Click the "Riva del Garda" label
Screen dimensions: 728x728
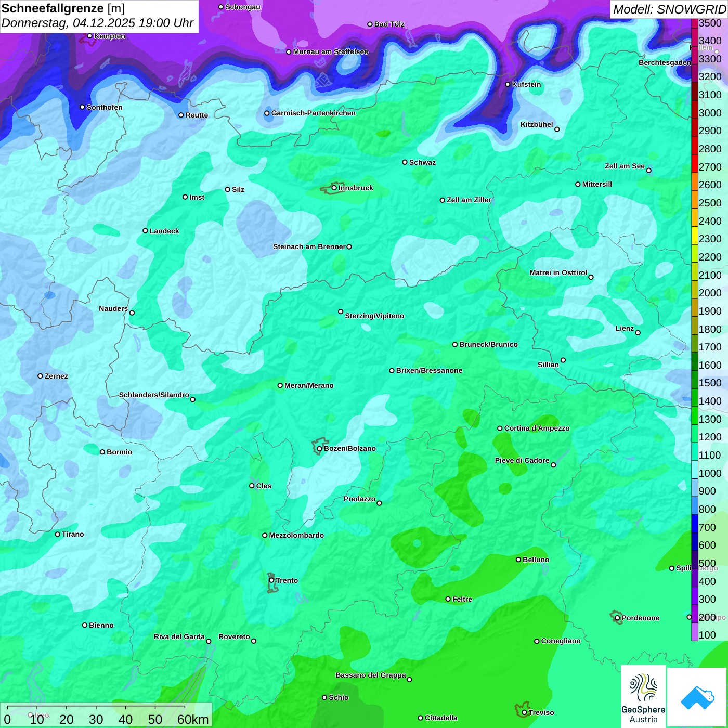pos(179,636)
